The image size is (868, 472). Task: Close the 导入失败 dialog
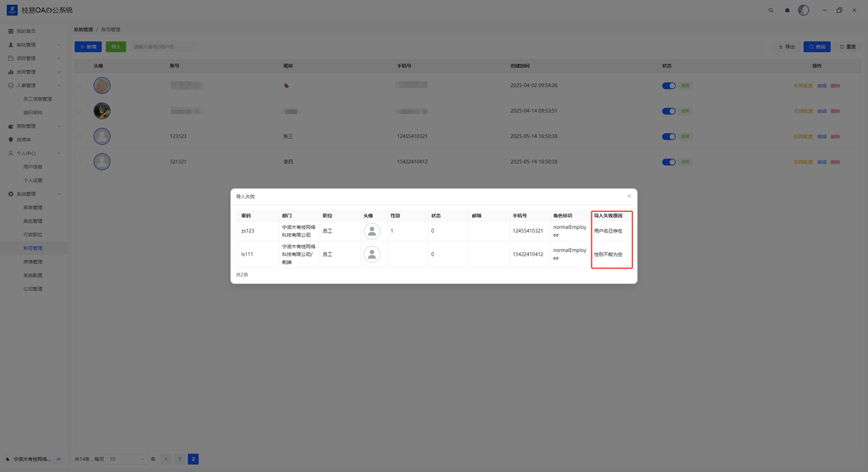click(629, 196)
